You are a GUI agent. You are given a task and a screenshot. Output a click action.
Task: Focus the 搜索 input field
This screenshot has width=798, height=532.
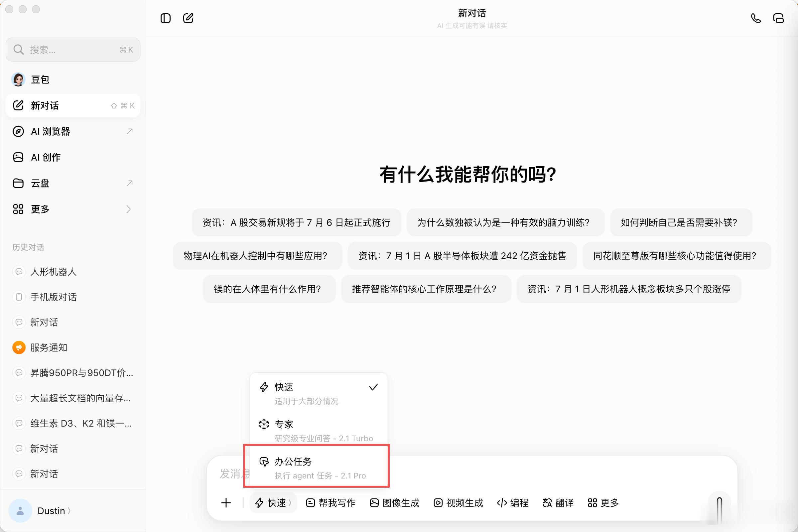coord(73,50)
